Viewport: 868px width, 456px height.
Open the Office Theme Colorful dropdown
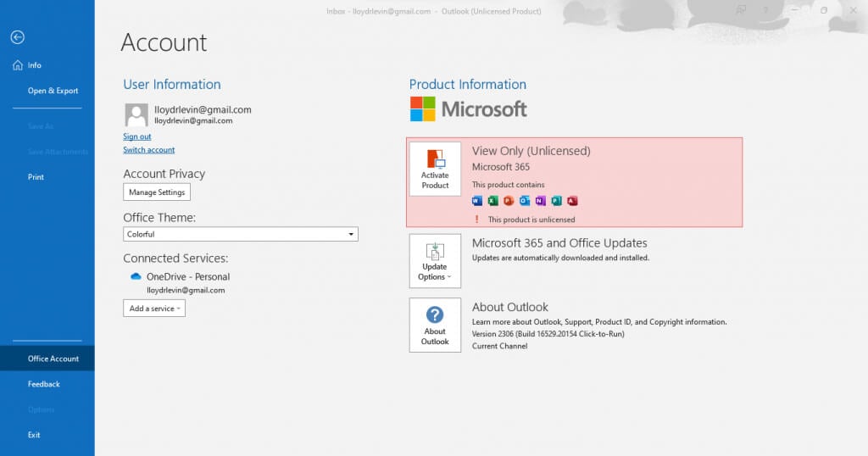click(240, 234)
